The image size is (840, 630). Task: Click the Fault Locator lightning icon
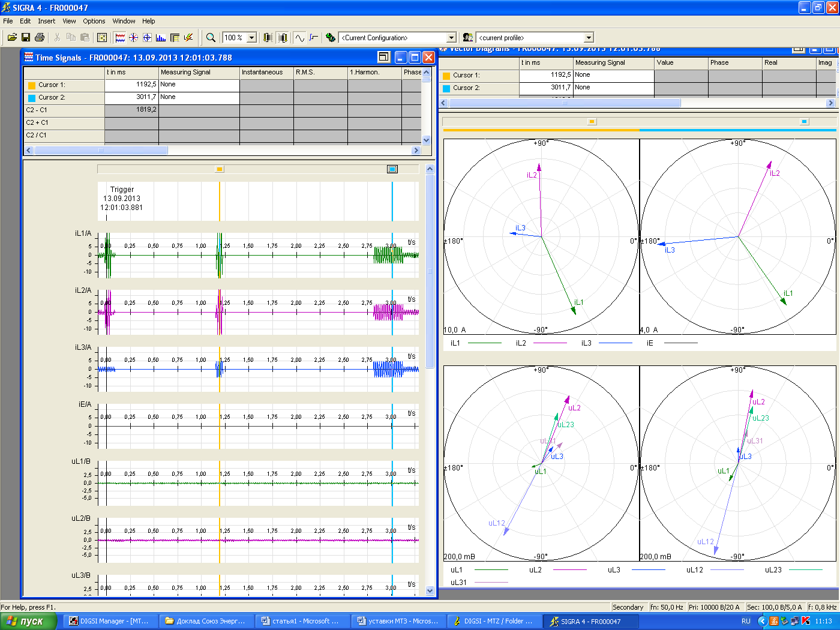188,38
